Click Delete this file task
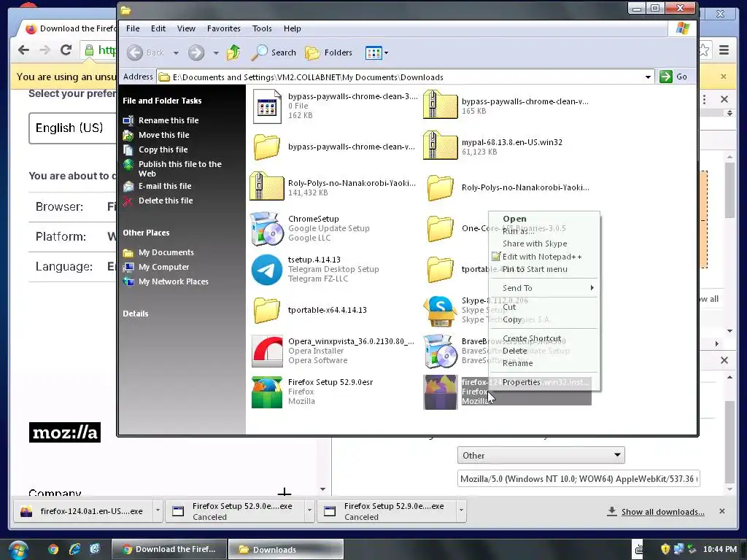 tap(166, 201)
